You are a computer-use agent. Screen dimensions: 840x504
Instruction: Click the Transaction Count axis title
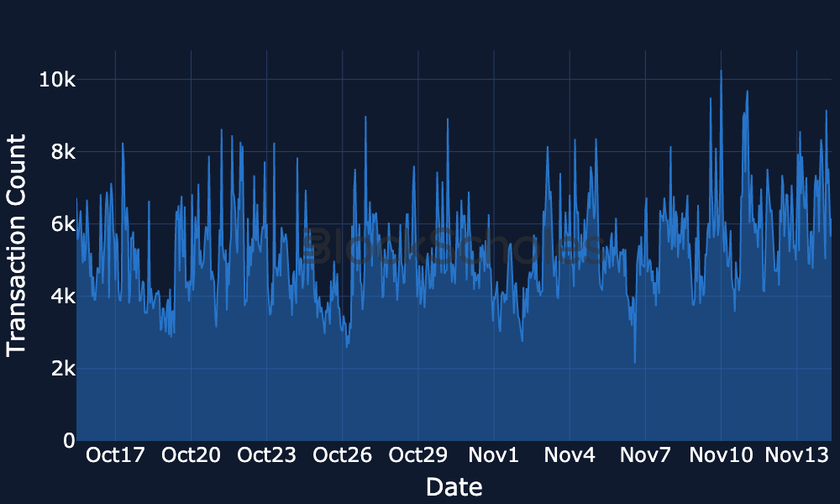pos(16,245)
